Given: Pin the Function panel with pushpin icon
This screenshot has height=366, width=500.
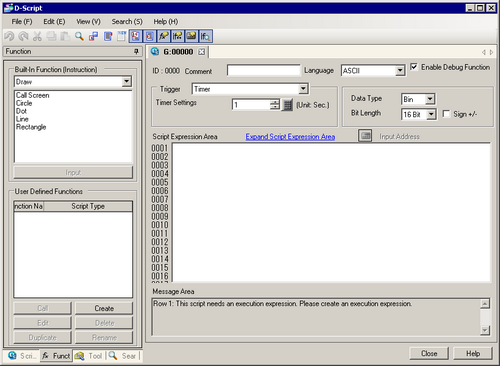Looking at the screenshot, I should tap(136, 51).
